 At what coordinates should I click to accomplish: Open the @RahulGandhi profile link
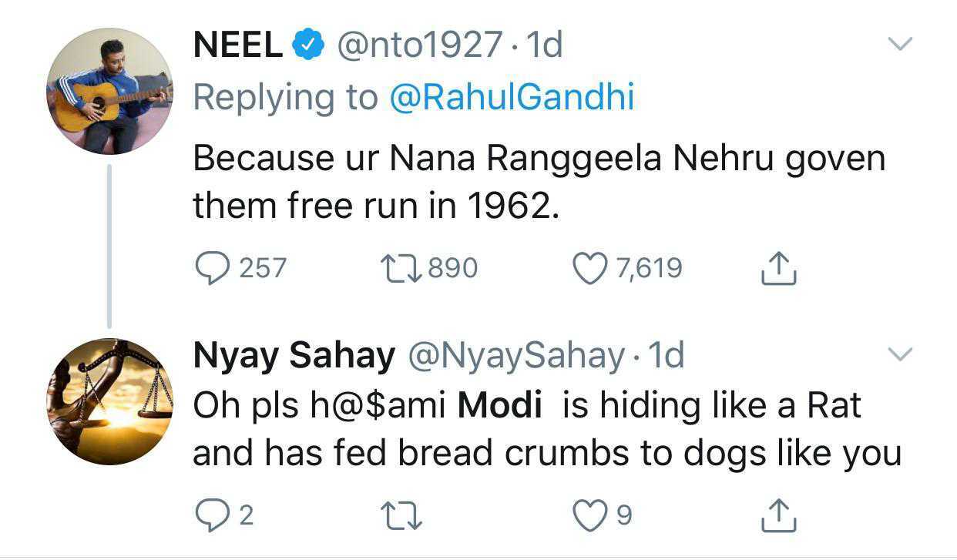512,98
